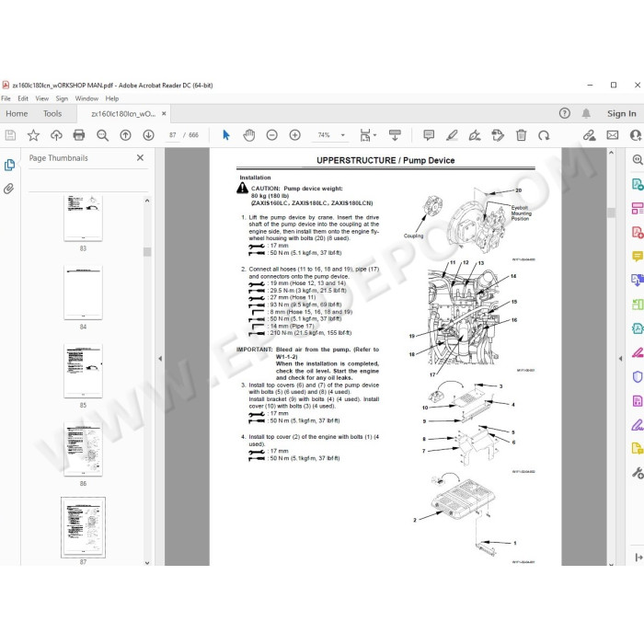Select the arrow Selection tool
Viewport: 644px width, 644px height.
(x=226, y=135)
